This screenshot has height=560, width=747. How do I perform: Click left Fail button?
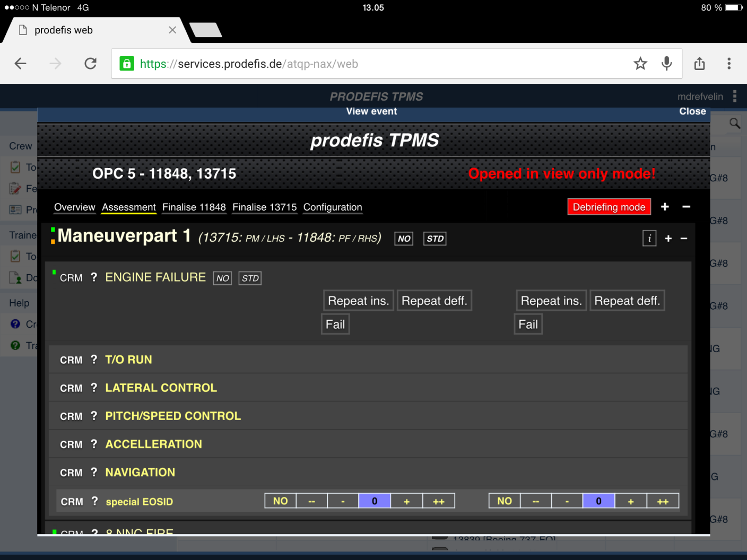335,324
